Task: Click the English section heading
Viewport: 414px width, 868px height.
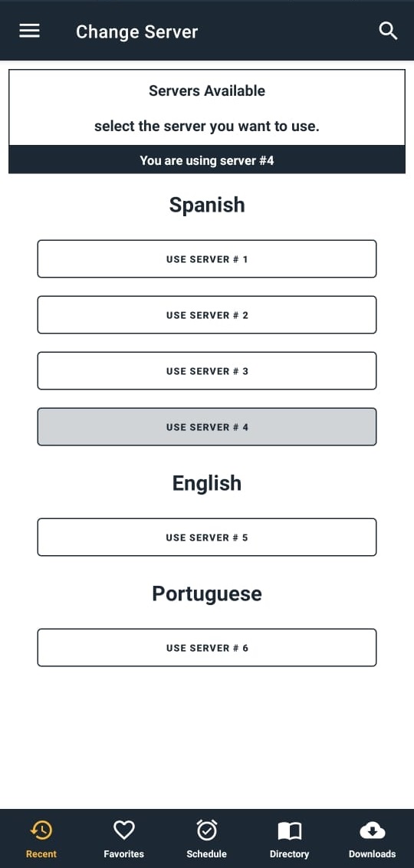Action: 207,483
